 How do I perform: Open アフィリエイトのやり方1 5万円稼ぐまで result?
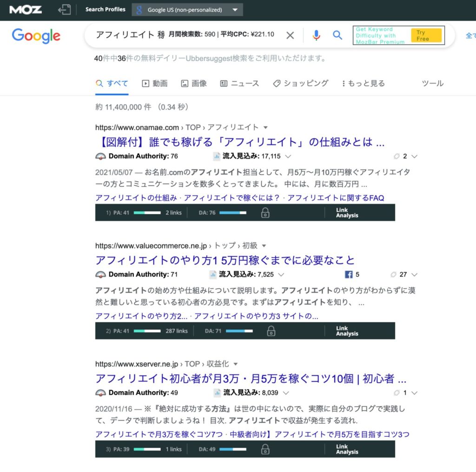225,260
